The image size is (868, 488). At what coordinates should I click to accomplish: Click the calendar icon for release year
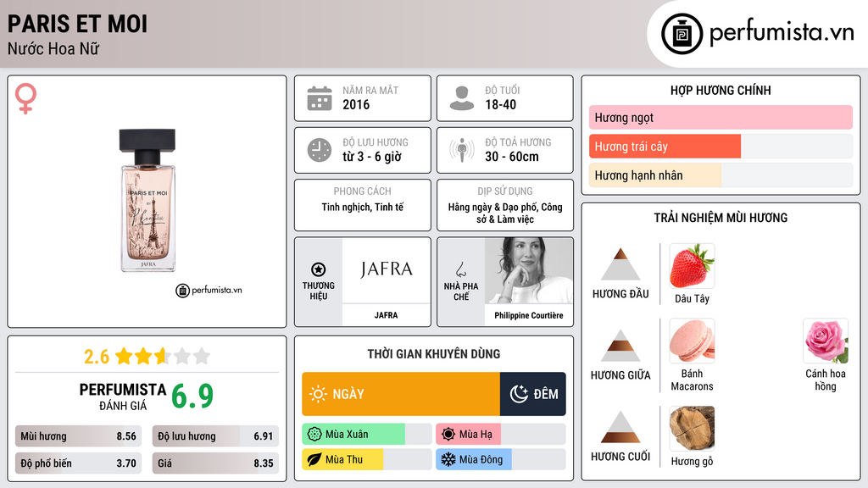(x=320, y=98)
